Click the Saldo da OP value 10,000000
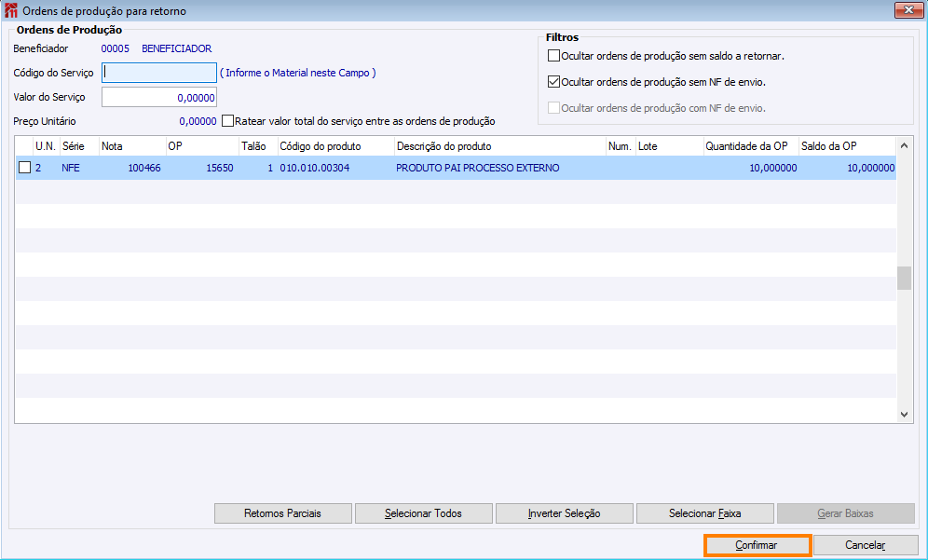Screen dimensions: 928x560 click(x=870, y=168)
